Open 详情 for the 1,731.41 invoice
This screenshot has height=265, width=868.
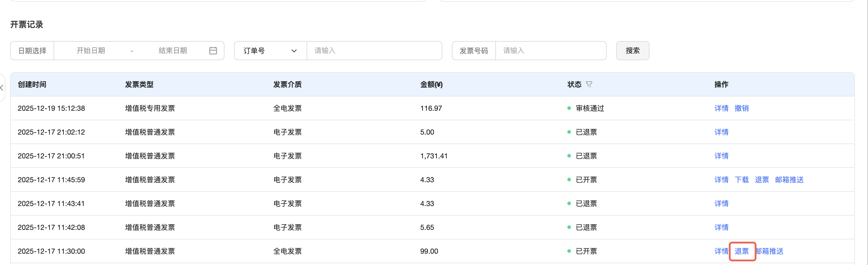(721, 156)
